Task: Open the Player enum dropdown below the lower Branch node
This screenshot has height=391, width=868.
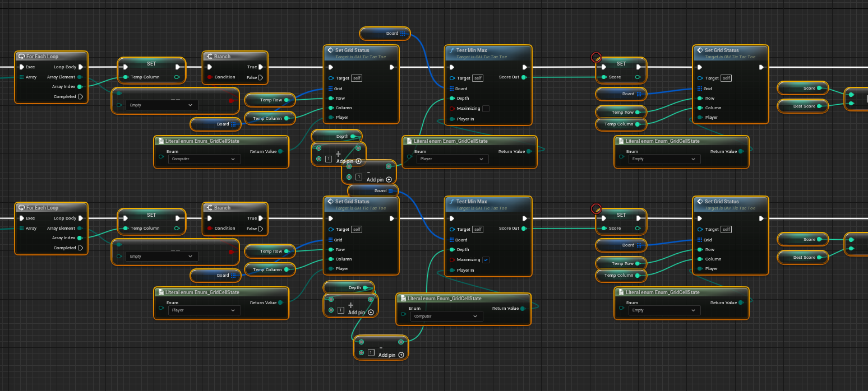Action: click(x=205, y=310)
